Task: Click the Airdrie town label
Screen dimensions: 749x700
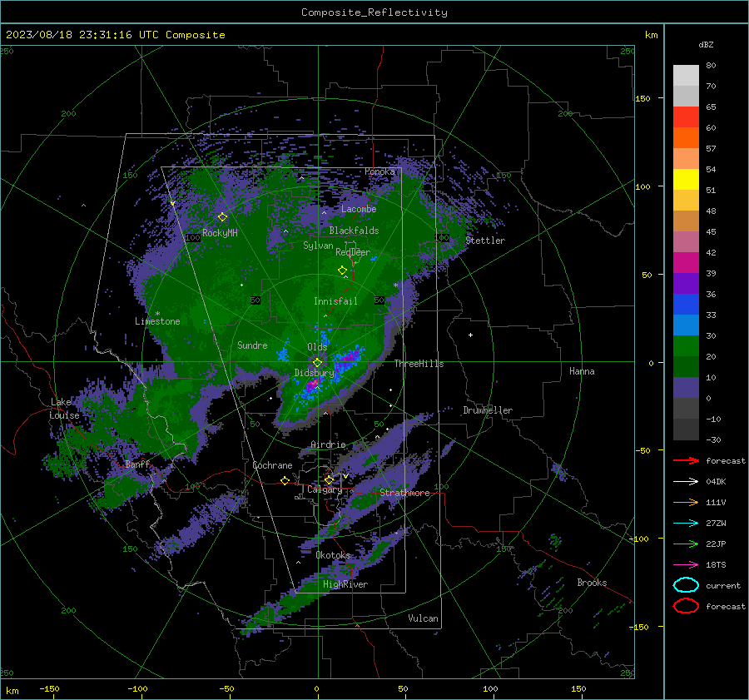Action: coord(328,444)
